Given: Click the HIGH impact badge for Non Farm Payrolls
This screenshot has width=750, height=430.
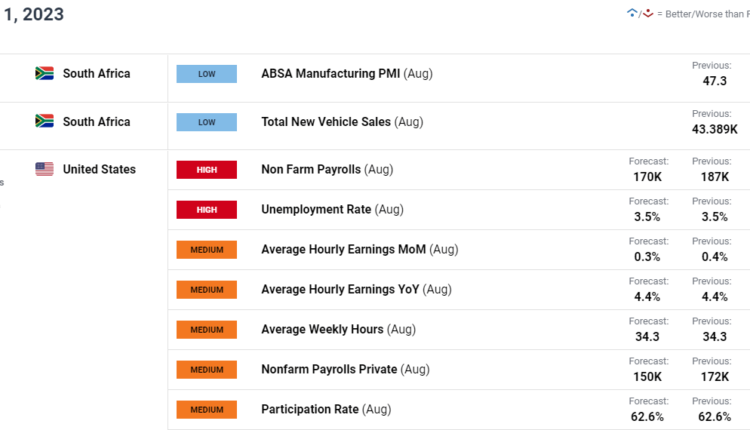Looking at the screenshot, I should point(206,170).
